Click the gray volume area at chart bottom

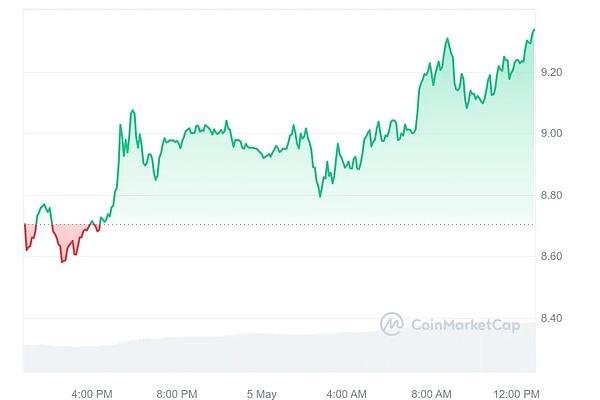coord(280,355)
